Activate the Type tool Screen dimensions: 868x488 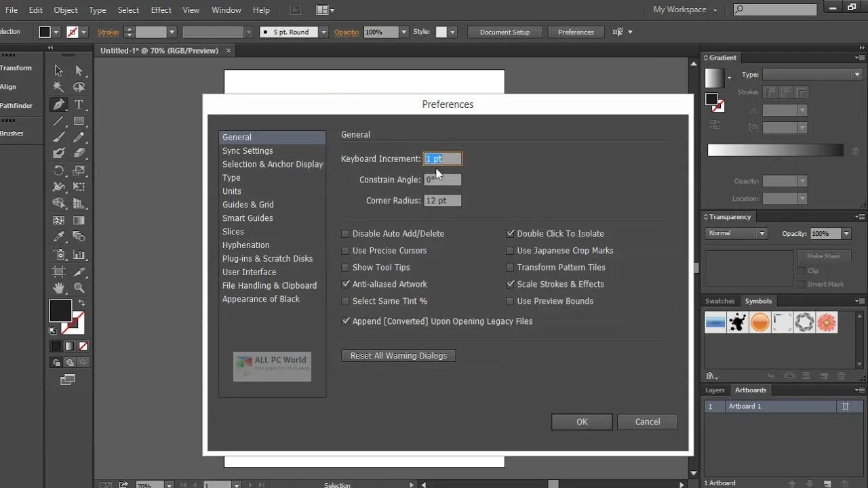[x=79, y=104]
